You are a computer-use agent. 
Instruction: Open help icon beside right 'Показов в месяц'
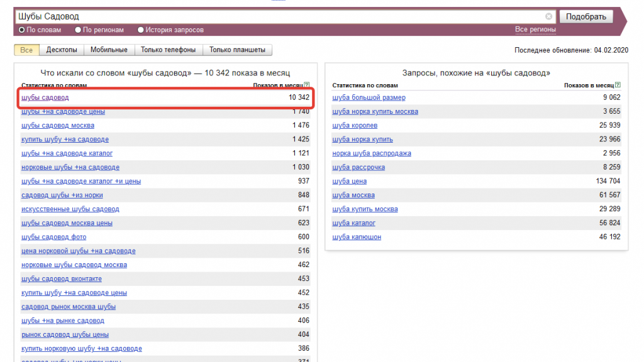pyautogui.click(x=618, y=85)
